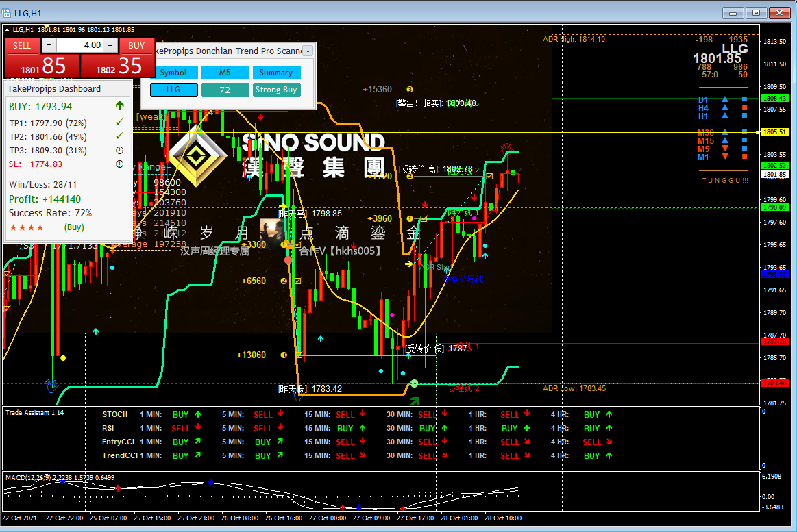Click the green 1808.43 price label on the axis
Image resolution: width=797 pixels, height=532 pixels.
click(774, 99)
